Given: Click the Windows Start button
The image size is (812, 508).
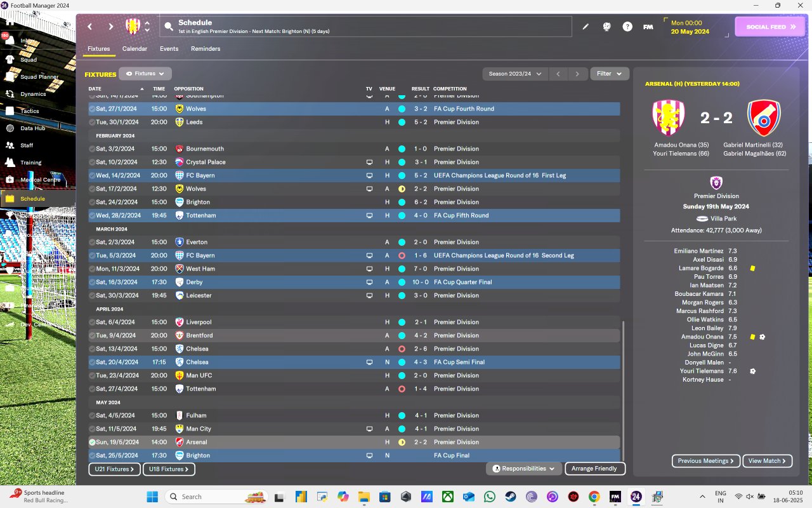Looking at the screenshot, I should (152, 497).
